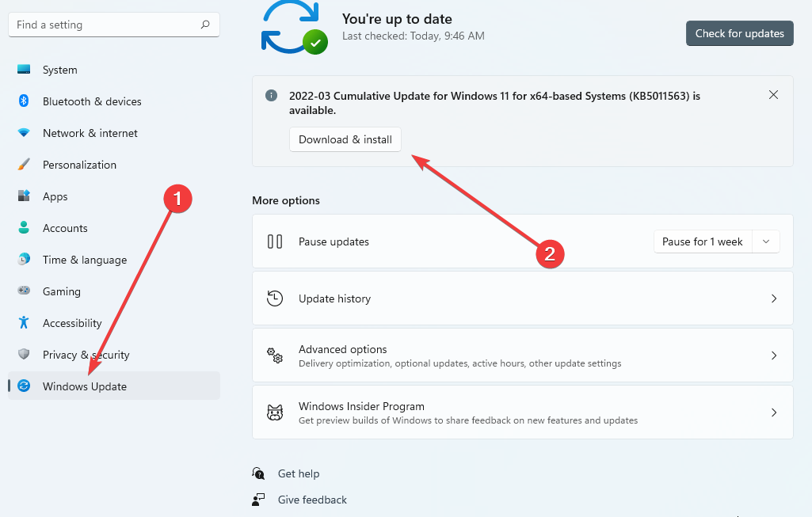Click the Get help icon
This screenshot has height=517, width=812.
tap(258, 473)
